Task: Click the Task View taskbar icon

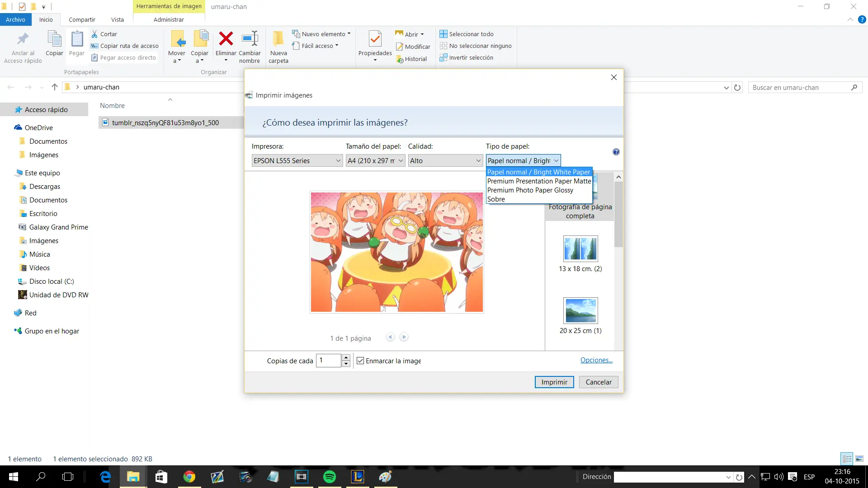Action: click(68, 477)
